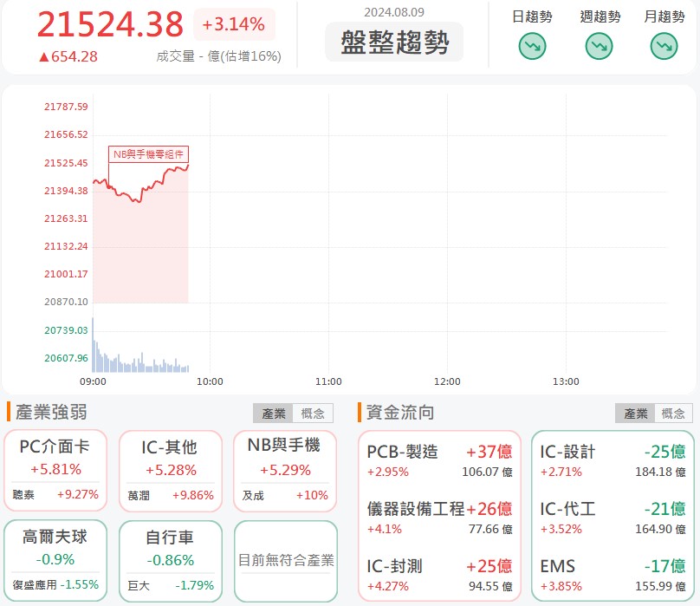Click stock 復盛應用 -1.55%
Viewport: 700px width, 606px height.
pyautogui.click(x=55, y=584)
